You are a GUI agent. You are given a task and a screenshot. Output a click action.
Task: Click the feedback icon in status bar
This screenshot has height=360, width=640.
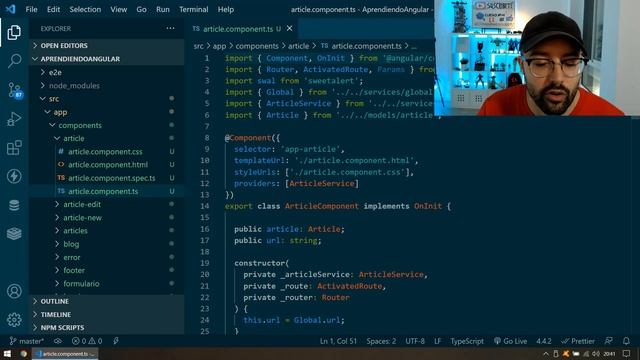(609, 341)
